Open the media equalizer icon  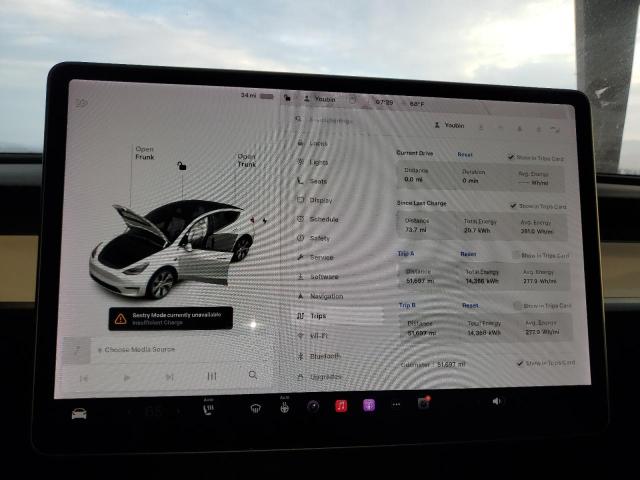pos(211,376)
